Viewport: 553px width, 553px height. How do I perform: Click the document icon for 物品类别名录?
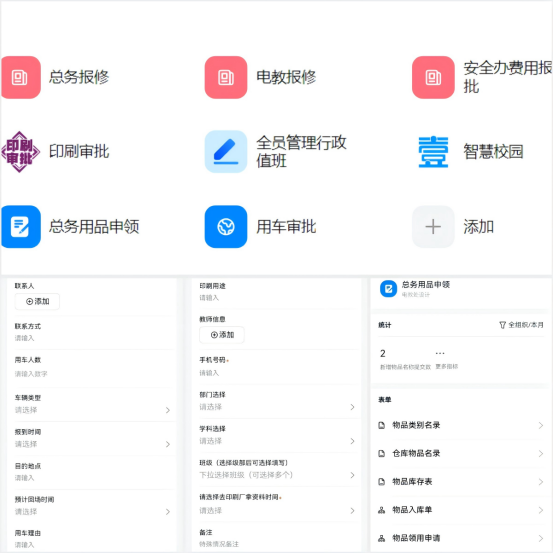pyautogui.click(x=382, y=425)
